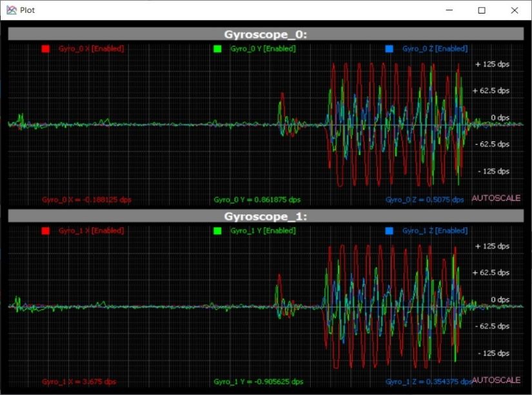
Task: Click the + 62.5 dps label on Gyroscope_0
Action: tap(491, 91)
